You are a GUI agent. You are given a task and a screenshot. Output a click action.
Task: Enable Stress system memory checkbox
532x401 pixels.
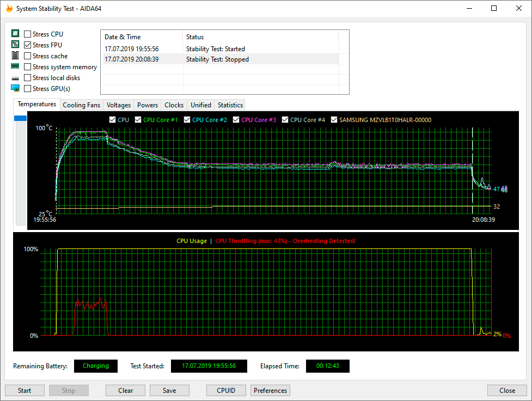point(28,67)
